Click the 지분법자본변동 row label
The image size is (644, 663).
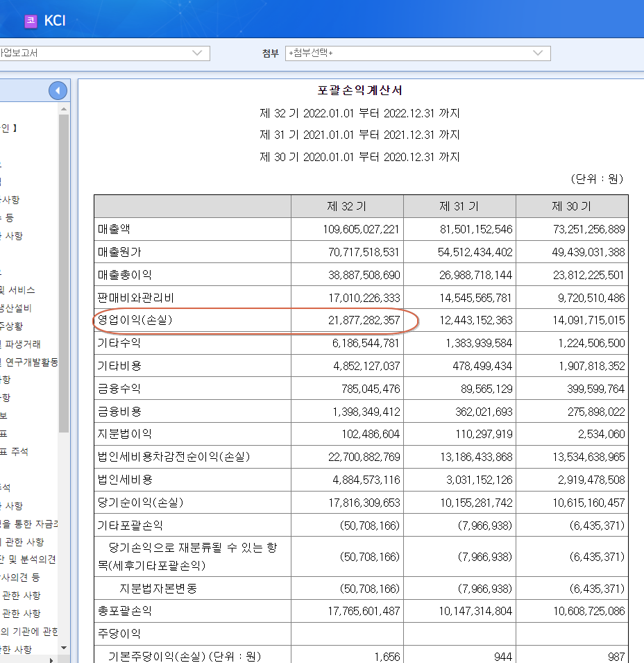pyautogui.click(x=158, y=589)
